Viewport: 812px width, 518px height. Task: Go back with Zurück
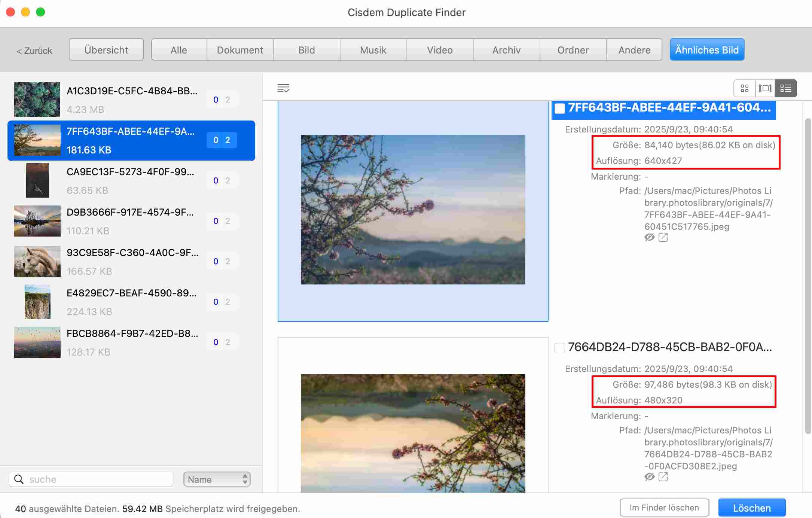(34, 51)
